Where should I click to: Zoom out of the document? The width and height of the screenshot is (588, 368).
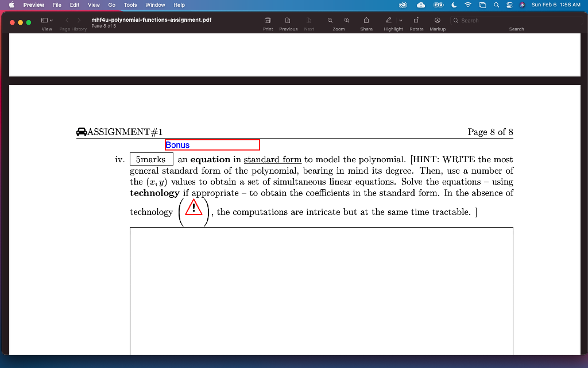[x=330, y=20]
